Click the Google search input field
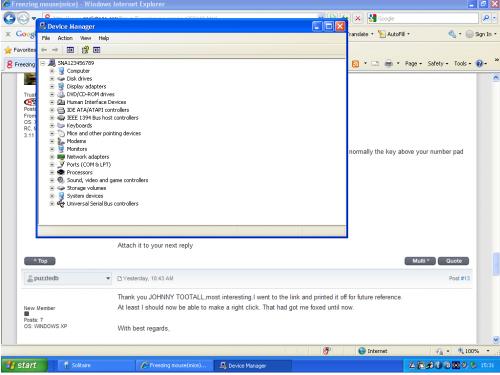 click(428, 18)
